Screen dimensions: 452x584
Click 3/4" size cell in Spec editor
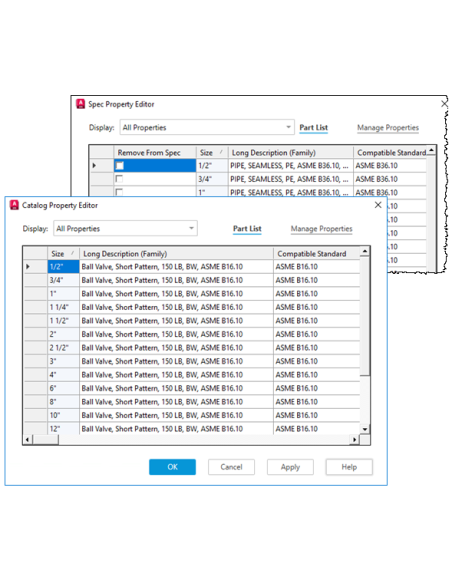click(x=212, y=179)
